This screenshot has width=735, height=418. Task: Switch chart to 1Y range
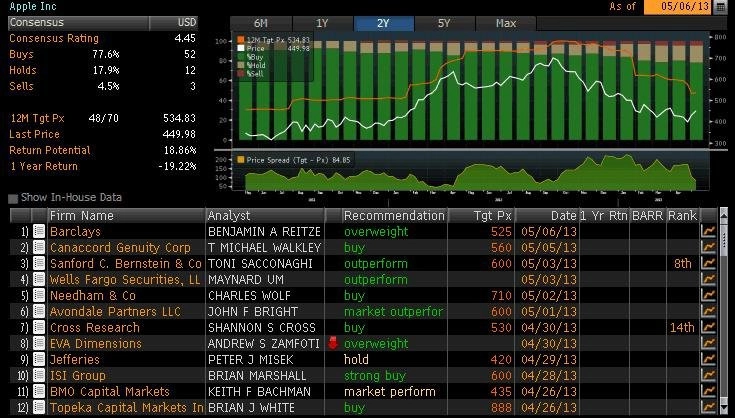click(x=322, y=23)
